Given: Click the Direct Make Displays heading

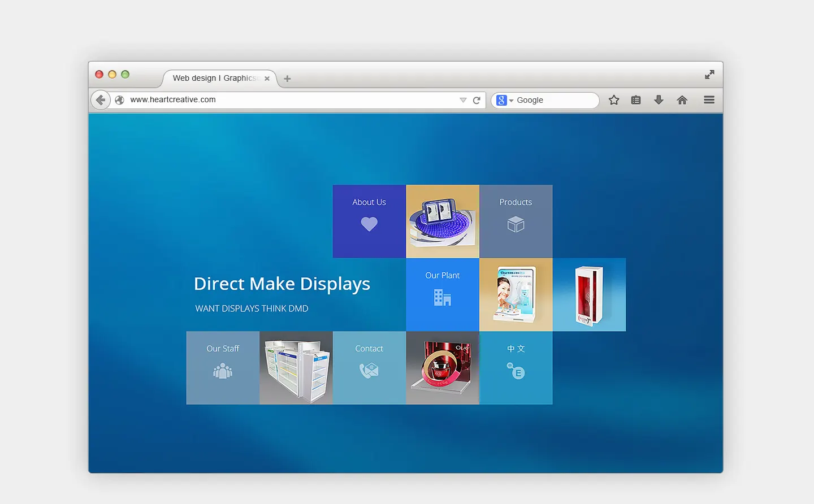Looking at the screenshot, I should pos(282,284).
